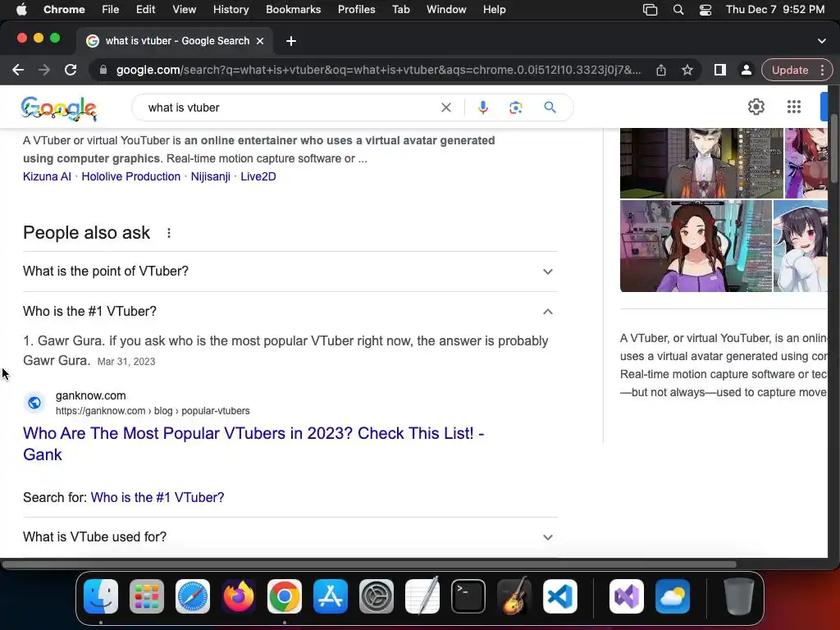Select the 'what is vtuber - Google Search' tab
This screenshot has height=630, width=840.
(x=176, y=41)
